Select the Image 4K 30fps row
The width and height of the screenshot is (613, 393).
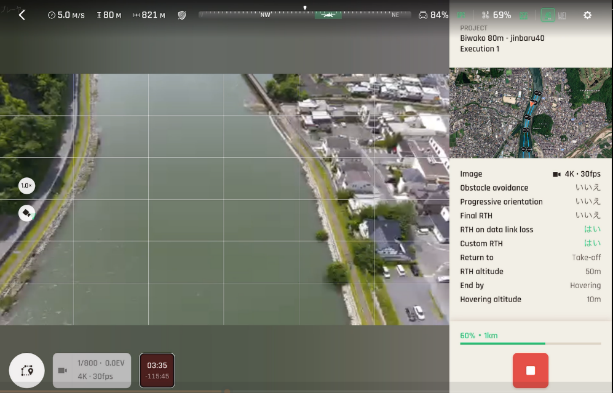531,174
